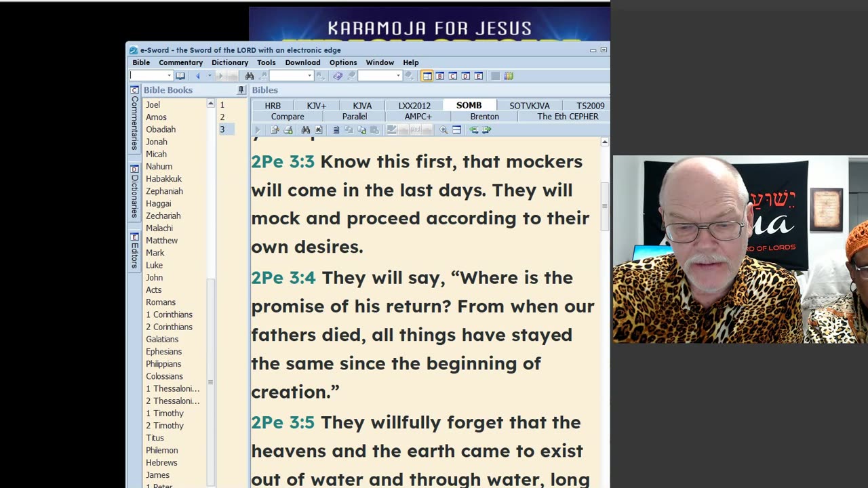Click the back navigation arrow

point(197,76)
